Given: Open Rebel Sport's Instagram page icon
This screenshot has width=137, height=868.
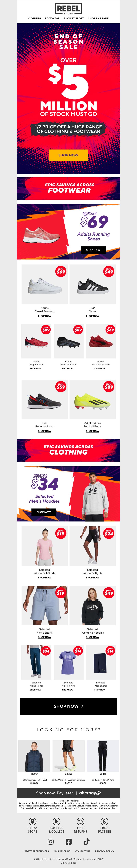Looking at the screenshot, I should [x=51, y=841].
